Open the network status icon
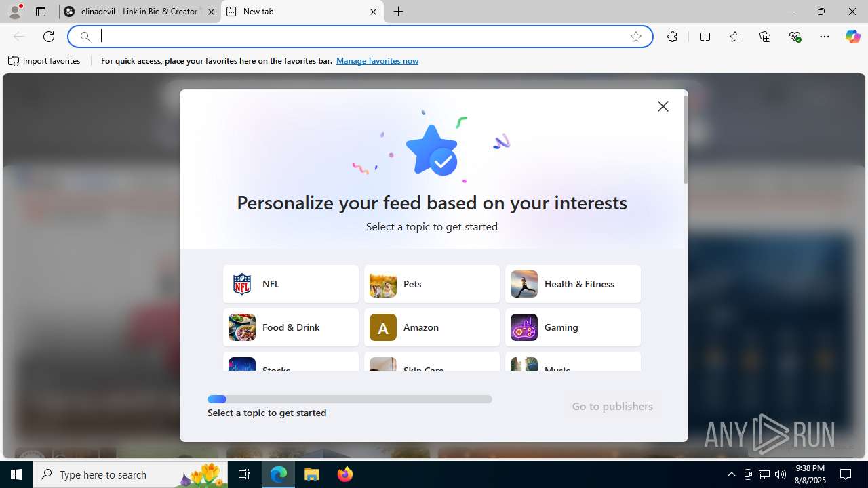Screen dimensions: 868x488 (764, 474)
